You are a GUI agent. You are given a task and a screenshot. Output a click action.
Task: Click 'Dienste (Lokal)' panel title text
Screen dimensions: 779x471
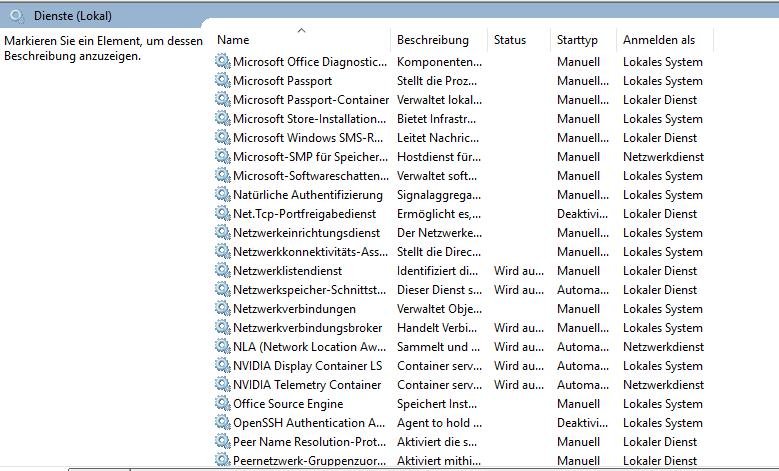[73, 16]
